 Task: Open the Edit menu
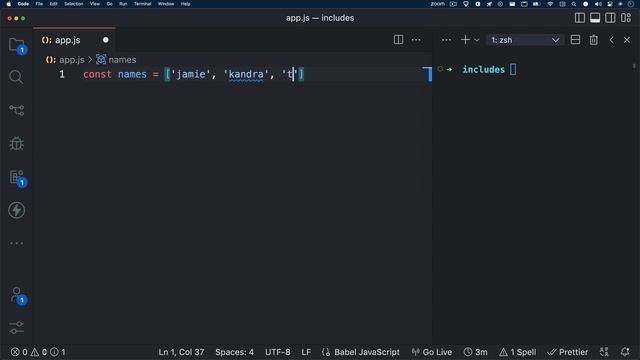[x=53, y=4]
